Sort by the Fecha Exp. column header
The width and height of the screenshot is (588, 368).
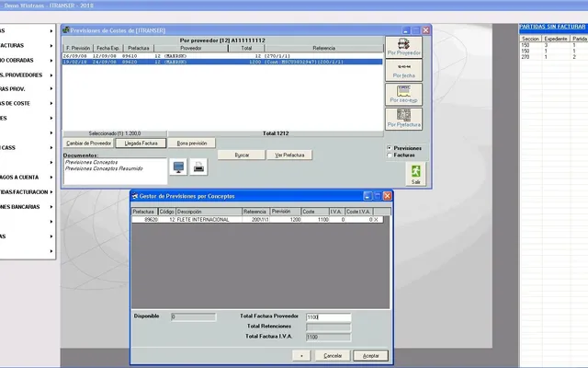(x=108, y=48)
